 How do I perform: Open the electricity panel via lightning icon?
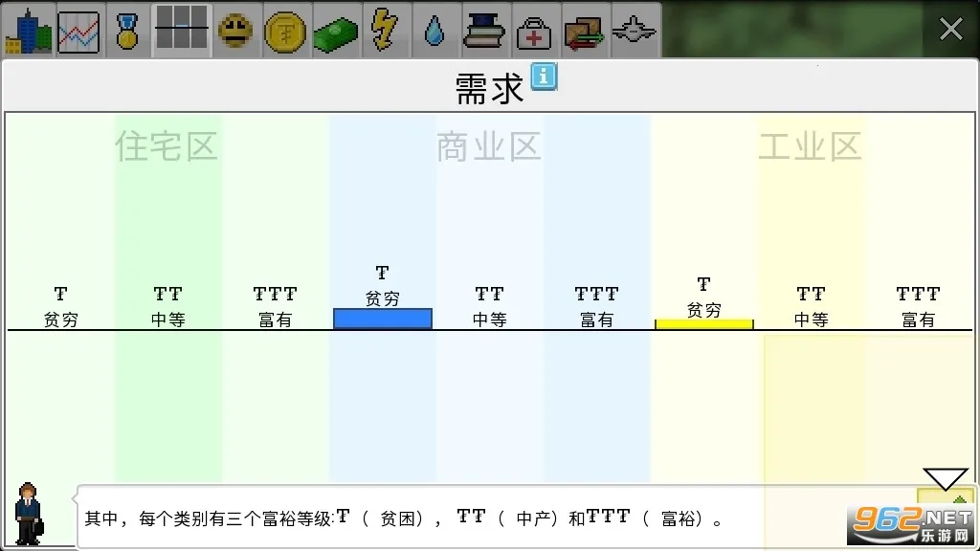[x=387, y=30]
